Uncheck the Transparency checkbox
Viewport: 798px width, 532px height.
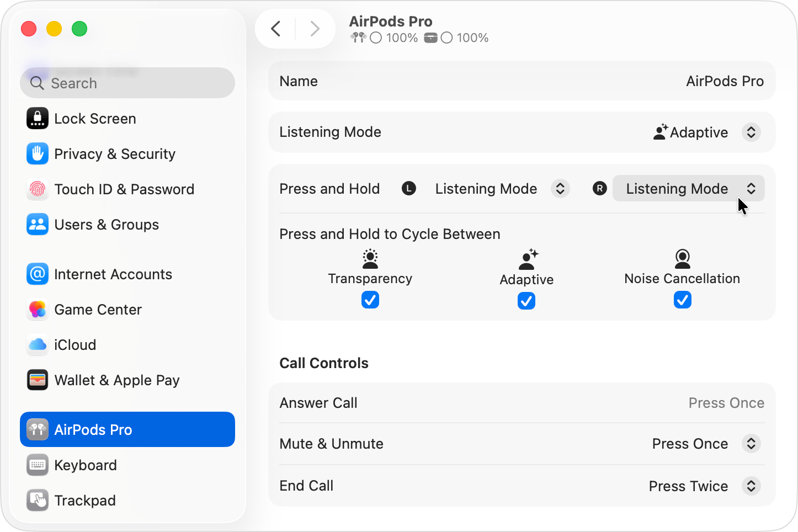click(370, 300)
